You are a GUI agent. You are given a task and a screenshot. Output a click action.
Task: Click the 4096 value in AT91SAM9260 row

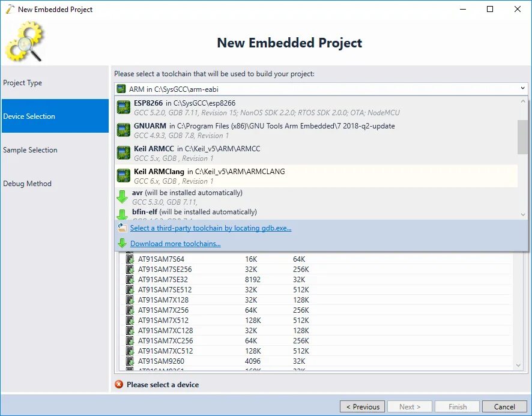[x=252, y=361]
